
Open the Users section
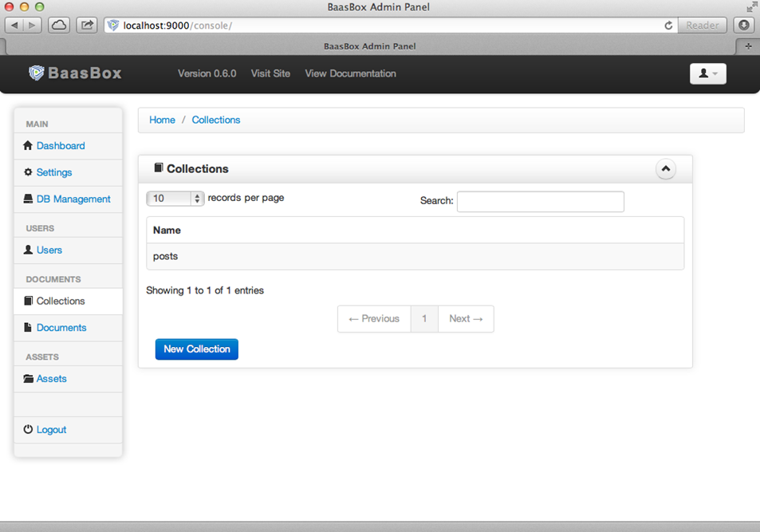click(x=49, y=250)
